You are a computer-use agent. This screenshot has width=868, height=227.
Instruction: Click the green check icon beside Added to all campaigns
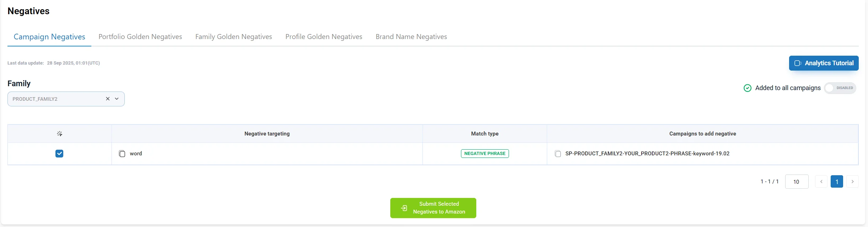(748, 88)
